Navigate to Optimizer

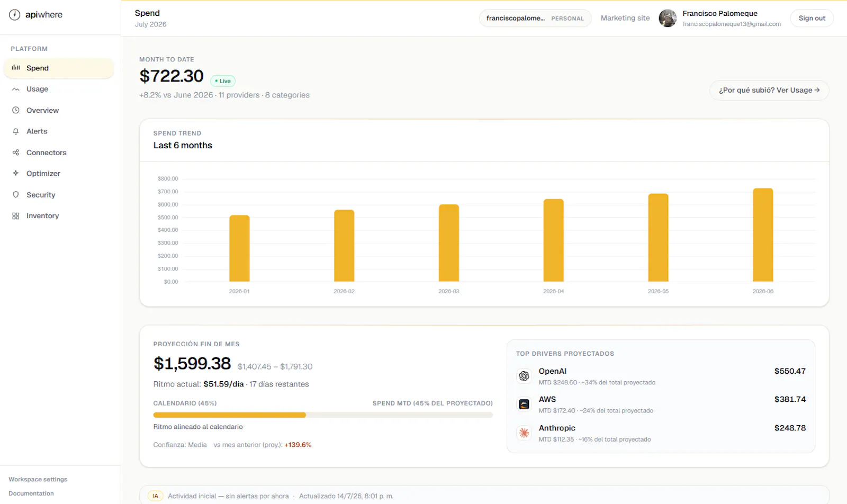[x=59, y=173]
